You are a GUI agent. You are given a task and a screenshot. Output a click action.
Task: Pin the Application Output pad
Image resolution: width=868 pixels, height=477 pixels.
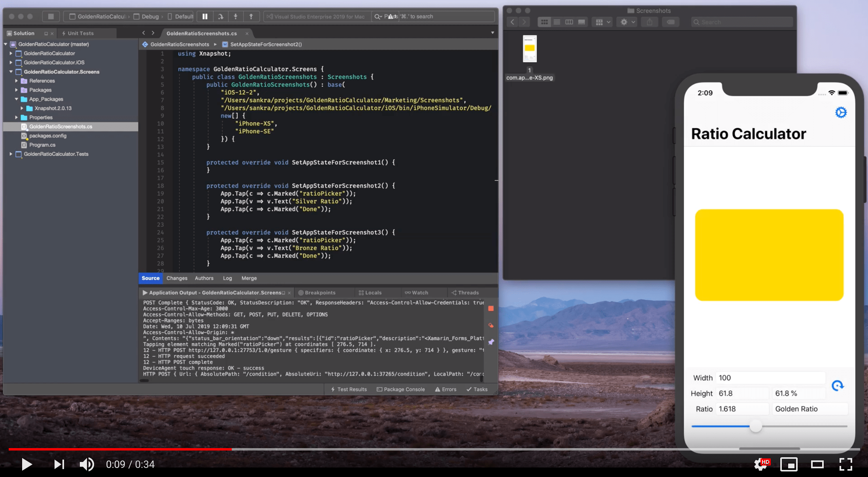pos(491,342)
